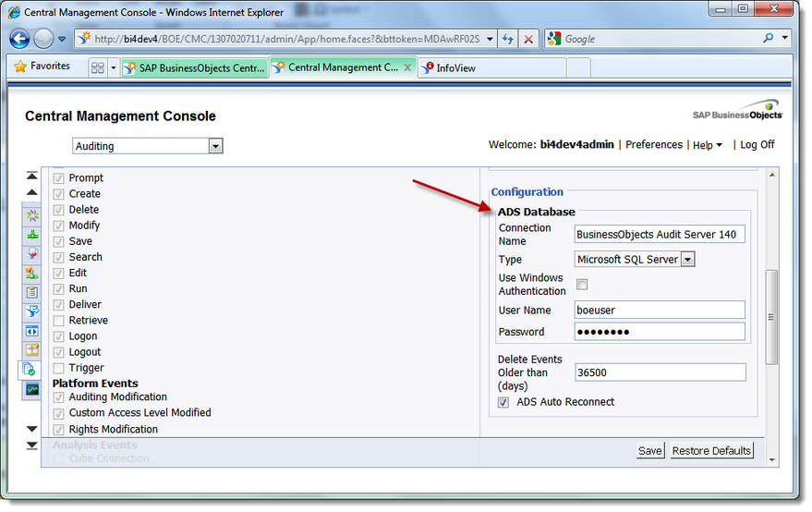
Task: Open the search provider dropdown arrow
Action: click(x=784, y=38)
